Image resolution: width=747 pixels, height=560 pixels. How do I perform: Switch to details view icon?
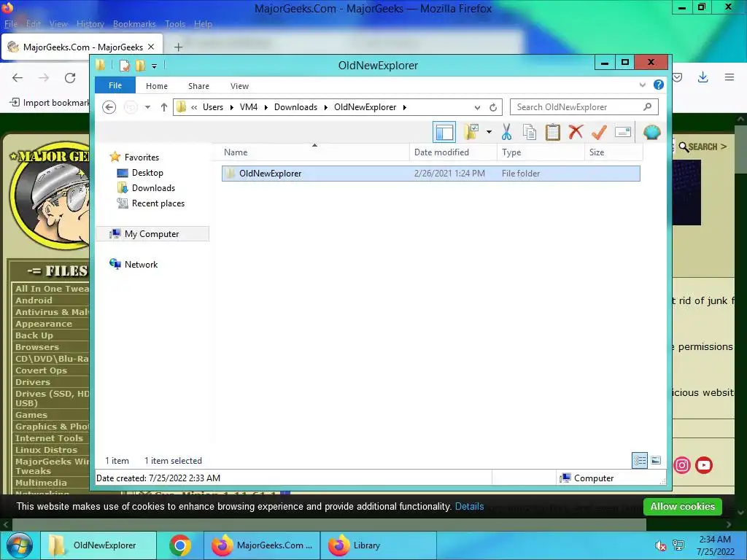(639, 460)
